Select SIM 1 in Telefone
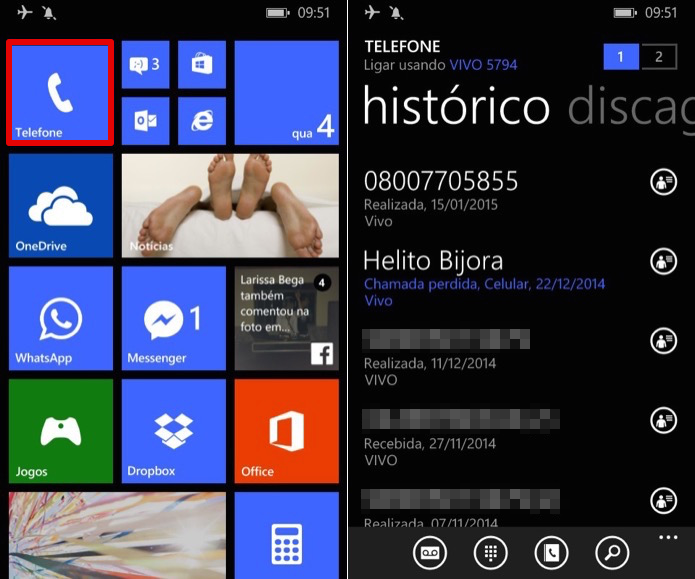This screenshot has width=695, height=579. 621,56
